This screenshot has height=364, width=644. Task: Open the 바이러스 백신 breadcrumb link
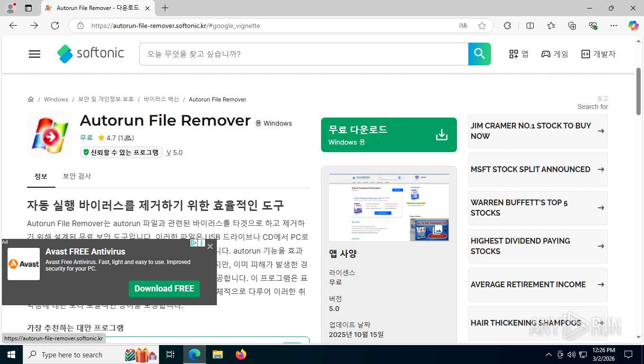pyautogui.click(x=161, y=99)
